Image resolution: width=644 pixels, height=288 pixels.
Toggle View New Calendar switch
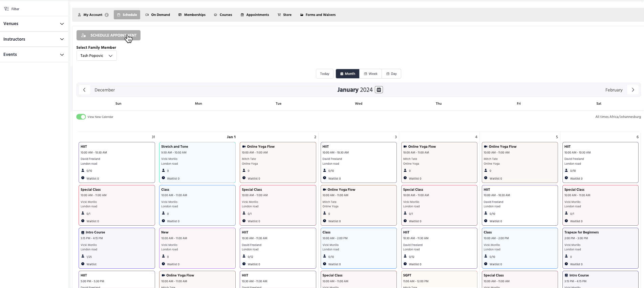pyautogui.click(x=81, y=117)
